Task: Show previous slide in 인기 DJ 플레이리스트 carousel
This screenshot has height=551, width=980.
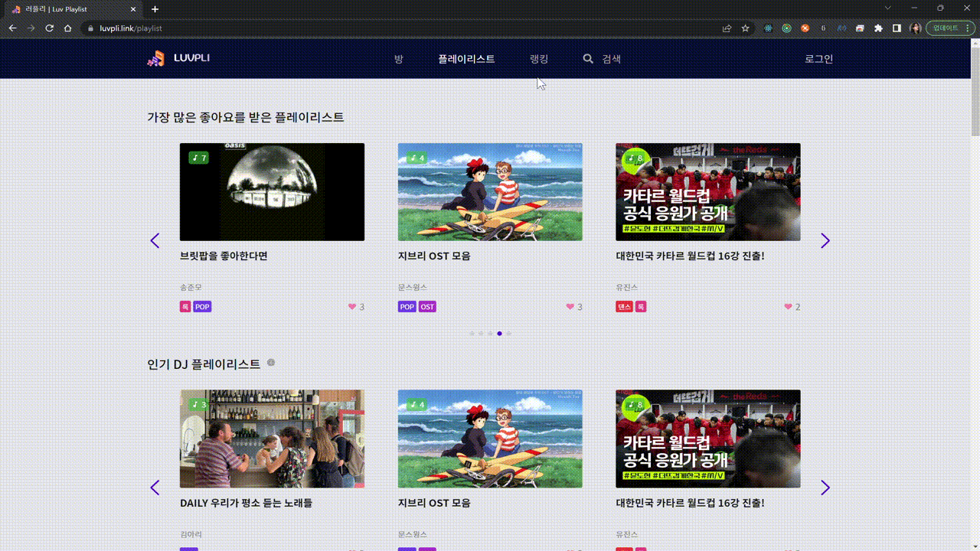Action: tap(155, 487)
